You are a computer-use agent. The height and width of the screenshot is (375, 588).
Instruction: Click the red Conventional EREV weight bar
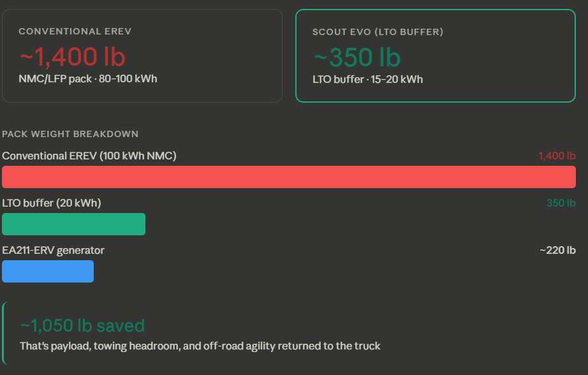coord(288,177)
